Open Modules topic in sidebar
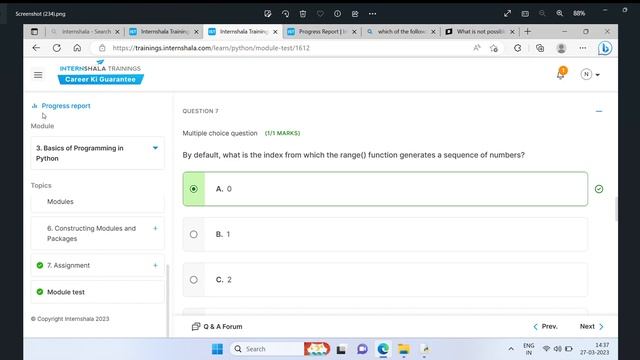640x360 pixels. coord(98,202)
